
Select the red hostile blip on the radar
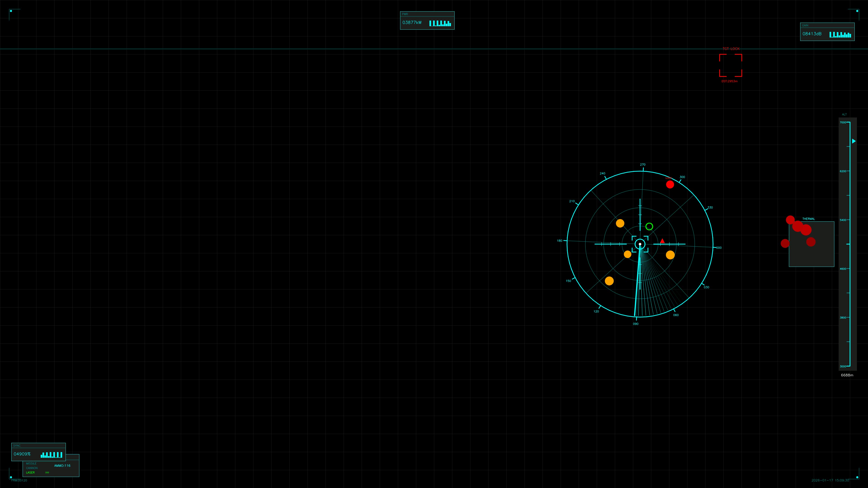(x=670, y=185)
